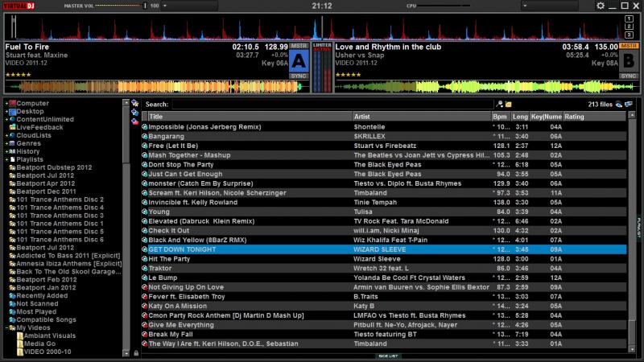
Task: Toggle MSTR on deck B
Action: (x=629, y=46)
